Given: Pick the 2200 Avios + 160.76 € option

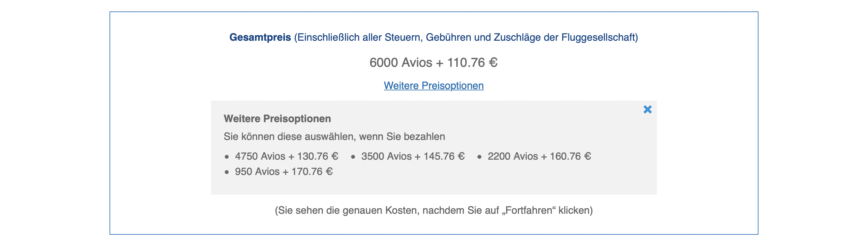Looking at the screenshot, I should click(x=539, y=156).
